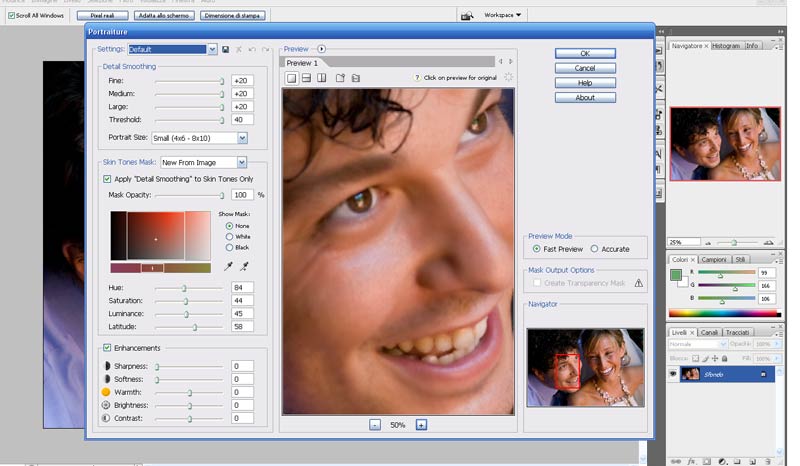Click the Cancel button

click(585, 68)
